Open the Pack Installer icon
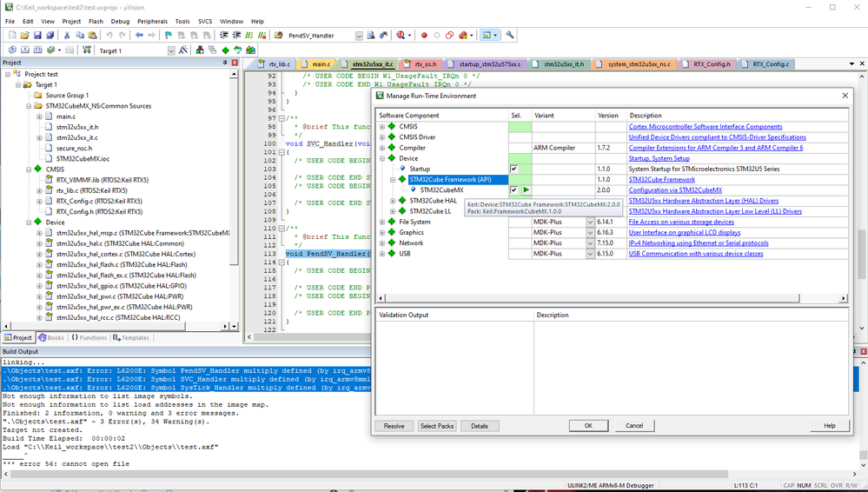The image size is (868, 492). tap(251, 50)
